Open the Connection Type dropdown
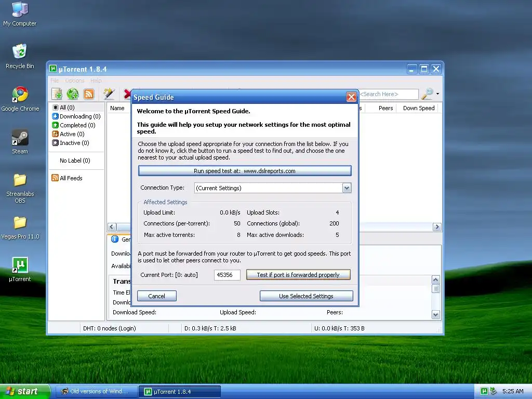532x399 pixels. click(x=272, y=188)
